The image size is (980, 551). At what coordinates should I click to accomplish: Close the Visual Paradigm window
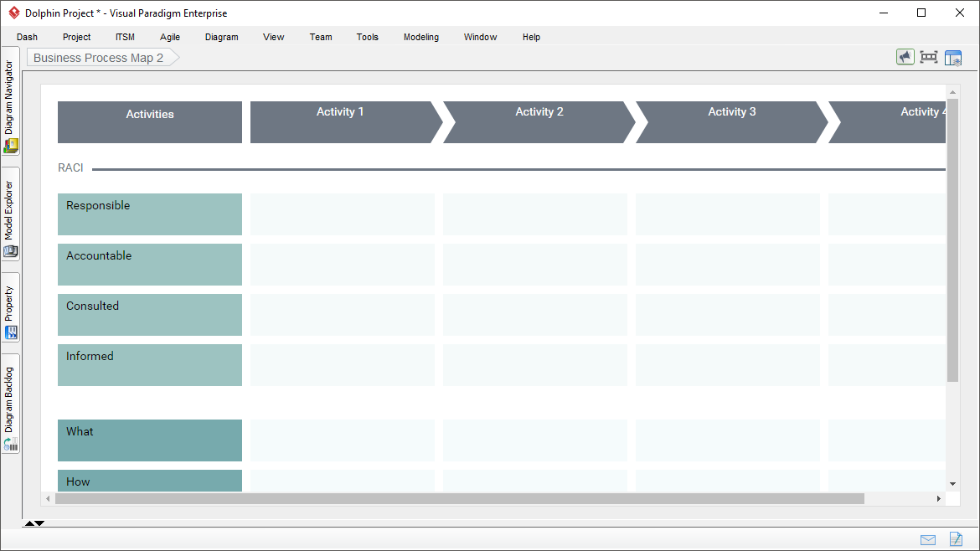coord(960,13)
